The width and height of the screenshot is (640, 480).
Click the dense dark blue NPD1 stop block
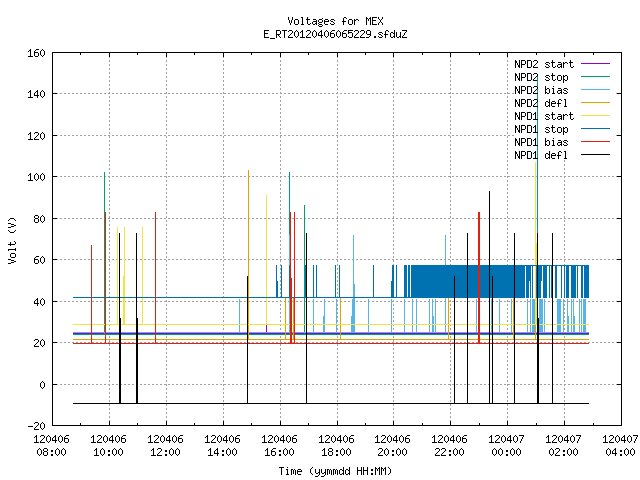point(469,281)
